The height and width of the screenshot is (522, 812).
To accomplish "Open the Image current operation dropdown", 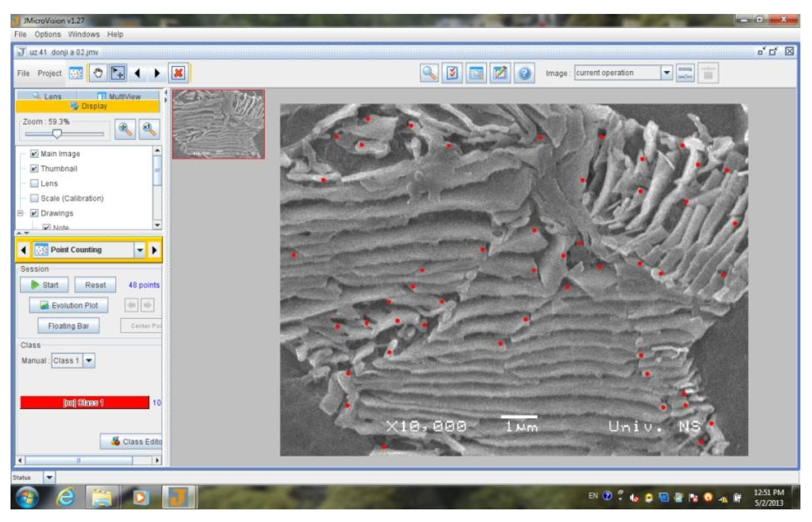I will tap(666, 73).
